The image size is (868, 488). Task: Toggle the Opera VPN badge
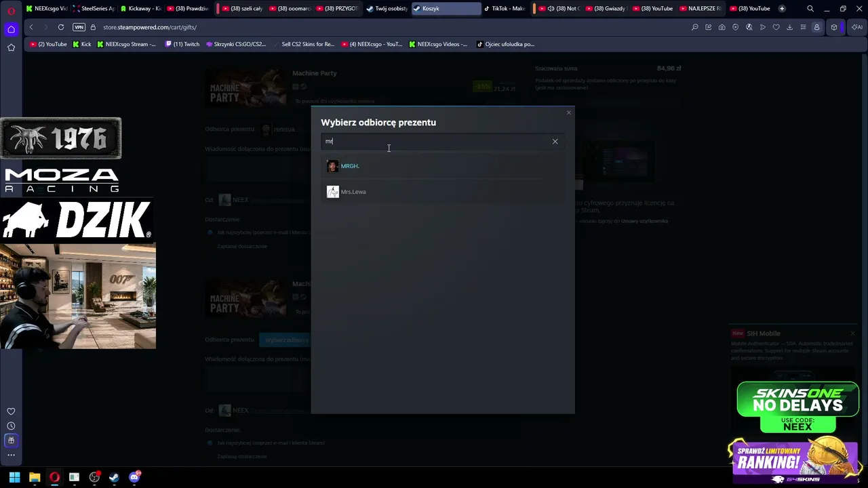pos(79,27)
